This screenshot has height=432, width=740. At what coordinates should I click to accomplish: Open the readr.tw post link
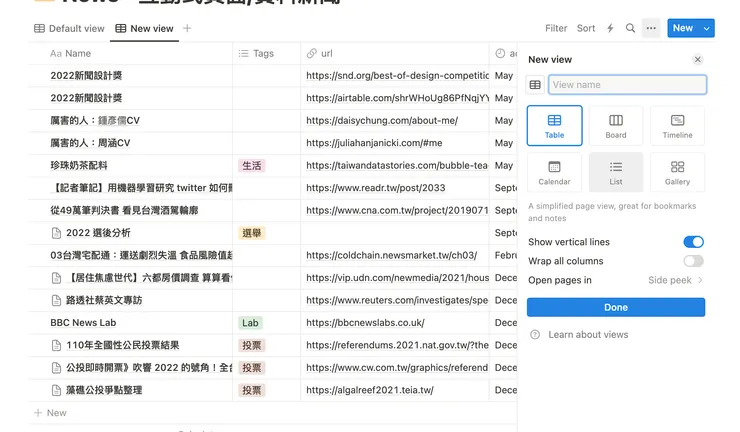[x=376, y=188]
